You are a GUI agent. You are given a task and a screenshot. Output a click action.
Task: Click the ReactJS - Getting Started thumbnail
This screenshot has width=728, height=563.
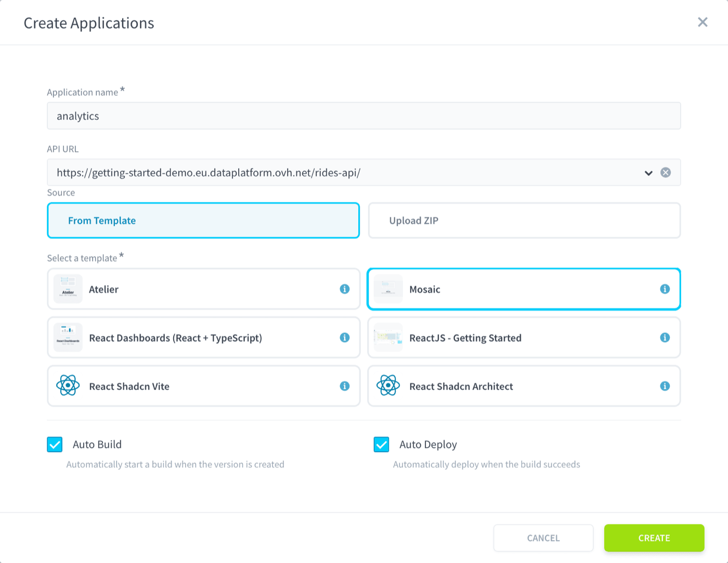pos(388,338)
